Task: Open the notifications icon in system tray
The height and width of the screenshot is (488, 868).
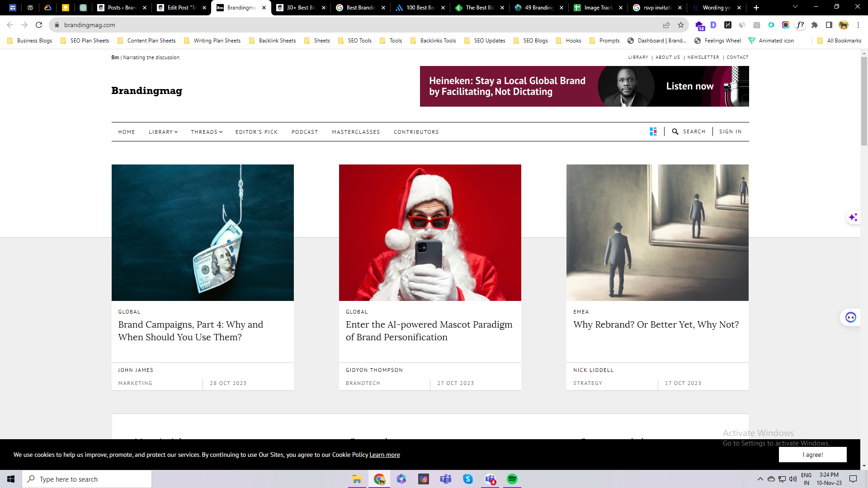Action: 853,479
